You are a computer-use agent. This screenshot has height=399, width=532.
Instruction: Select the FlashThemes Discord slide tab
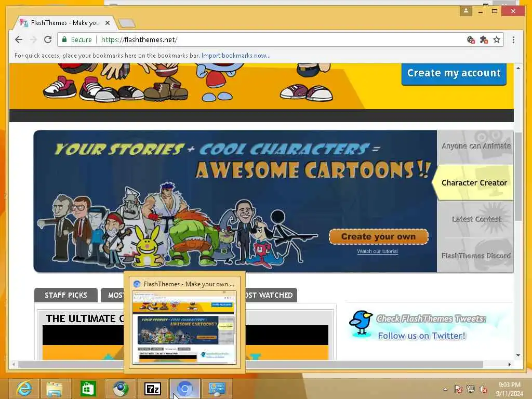coord(475,256)
